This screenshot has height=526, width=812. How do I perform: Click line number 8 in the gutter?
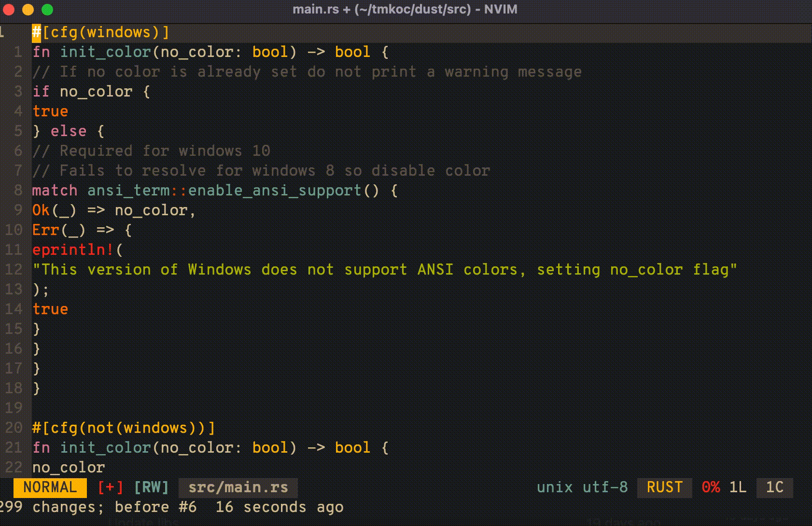[18, 190]
